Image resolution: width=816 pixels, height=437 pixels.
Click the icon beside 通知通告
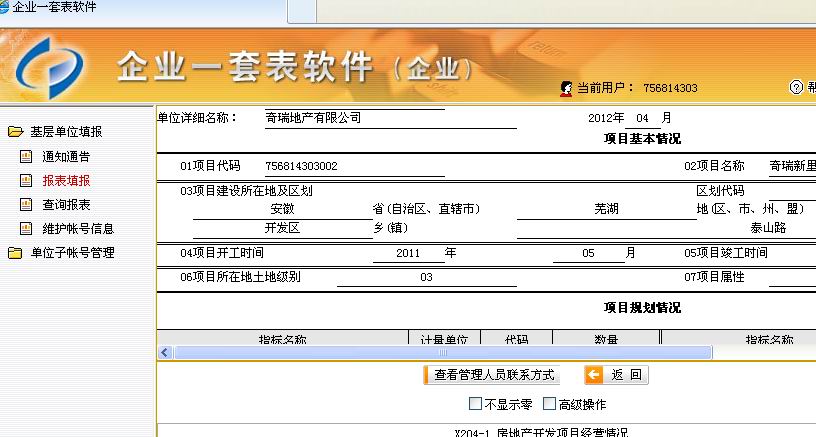point(26,156)
